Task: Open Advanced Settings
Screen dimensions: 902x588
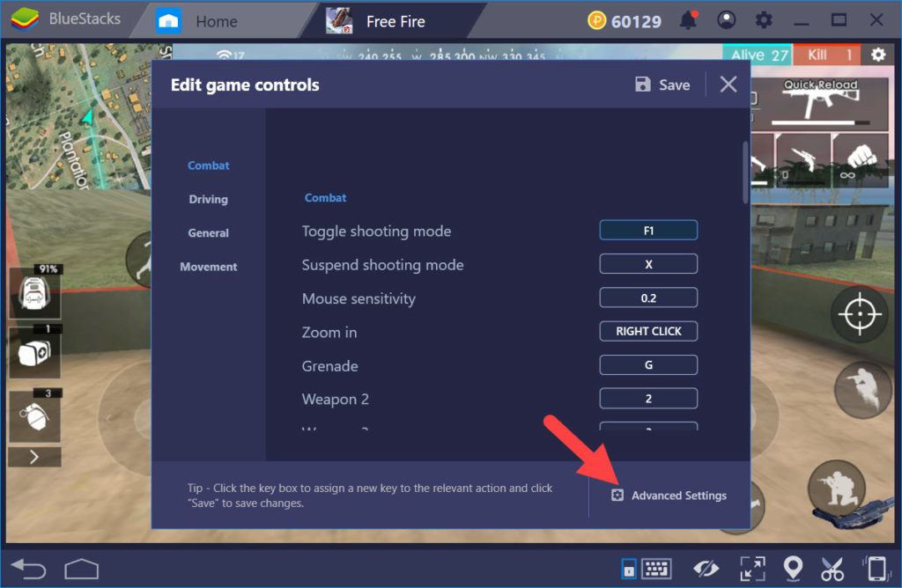Action: click(x=669, y=495)
